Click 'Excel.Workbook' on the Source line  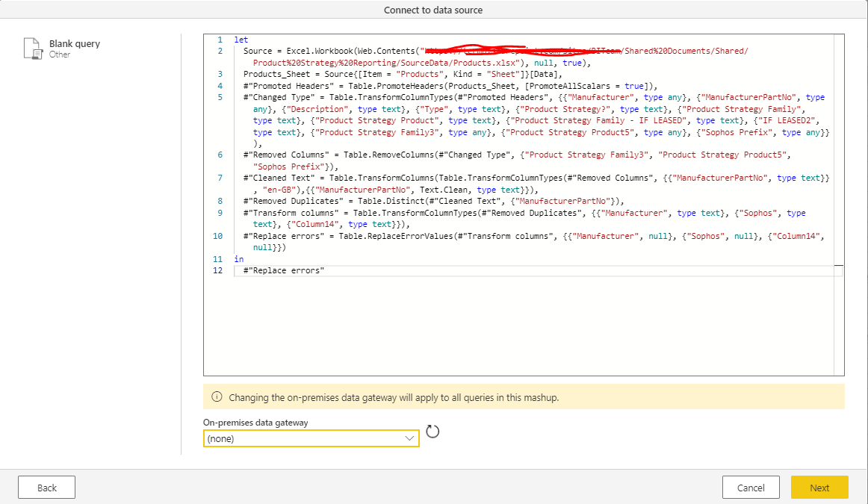click(320, 51)
